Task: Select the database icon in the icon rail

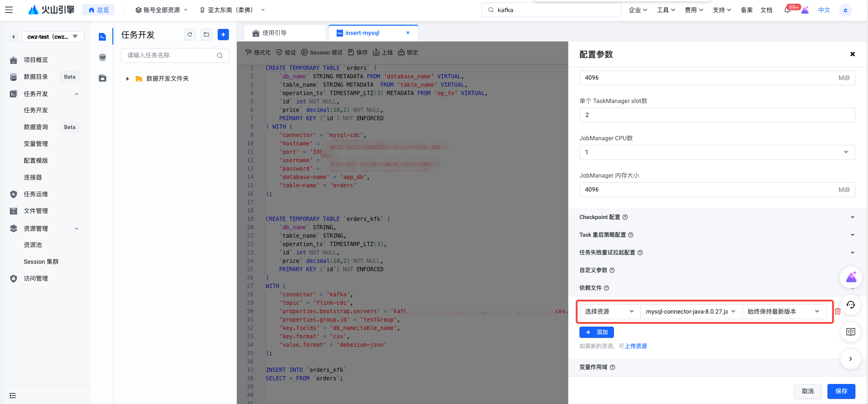Action: point(103,57)
